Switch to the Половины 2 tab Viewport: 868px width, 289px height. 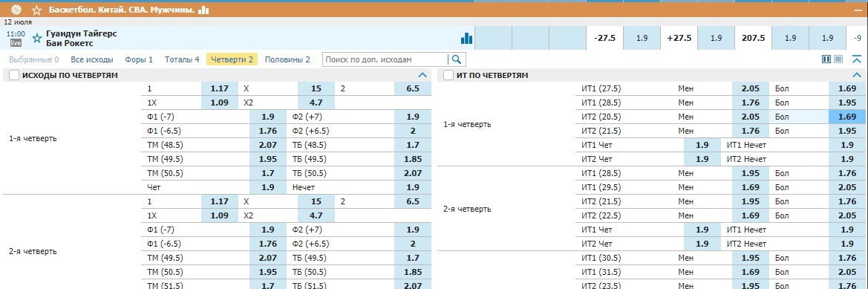(x=287, y=59)
